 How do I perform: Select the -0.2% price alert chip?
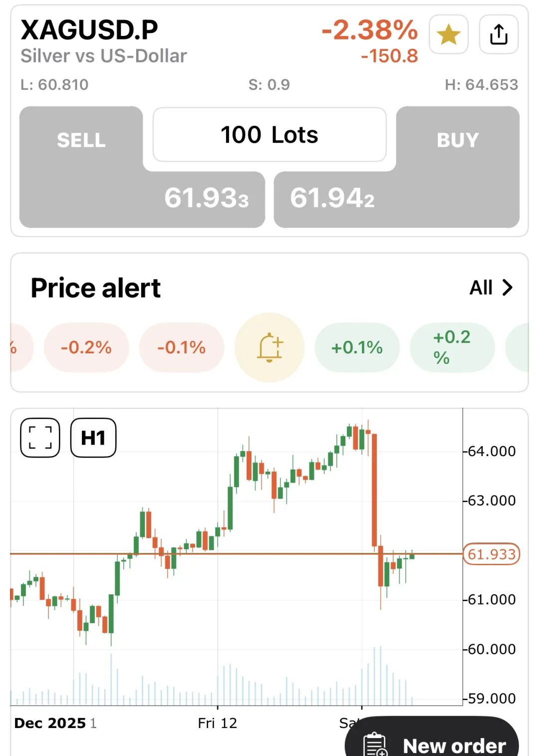click(86, 347)
